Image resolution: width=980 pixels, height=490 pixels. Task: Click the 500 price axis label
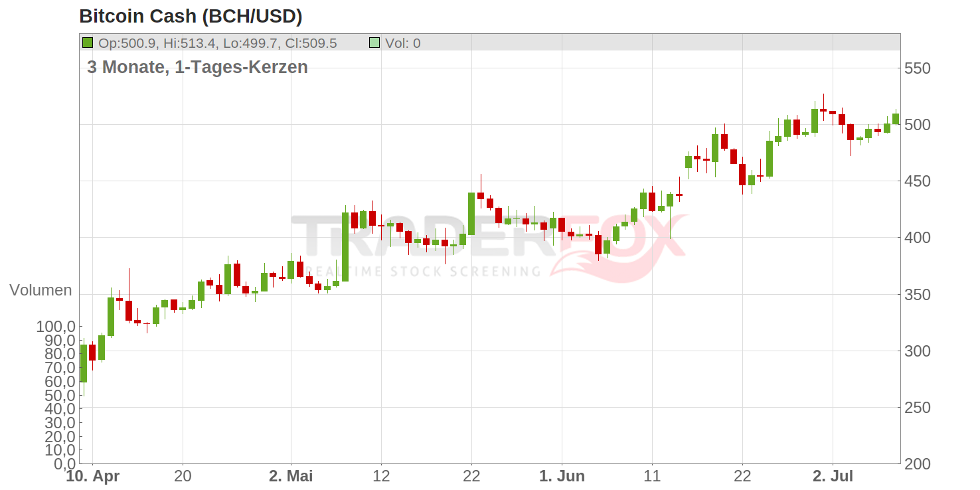click(x=917, y=125)
